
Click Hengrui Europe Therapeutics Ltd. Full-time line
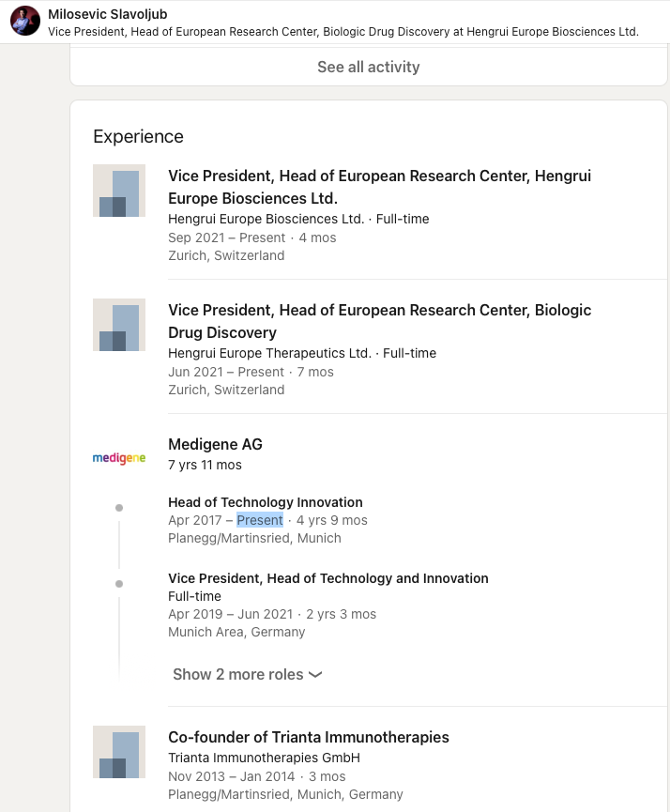pyautogui.click(x=302, y=353)
